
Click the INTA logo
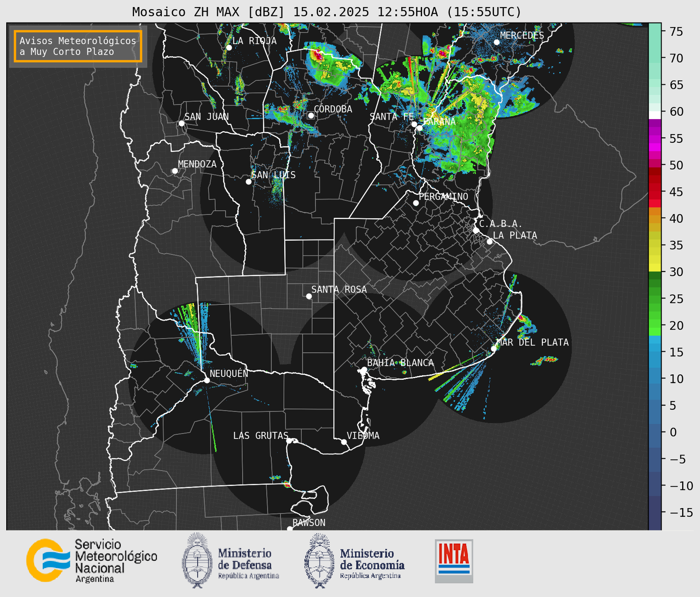click(x=454, y=561)
